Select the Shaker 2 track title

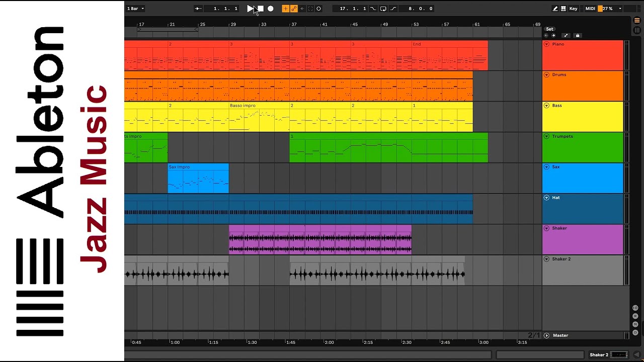[561, 259]
